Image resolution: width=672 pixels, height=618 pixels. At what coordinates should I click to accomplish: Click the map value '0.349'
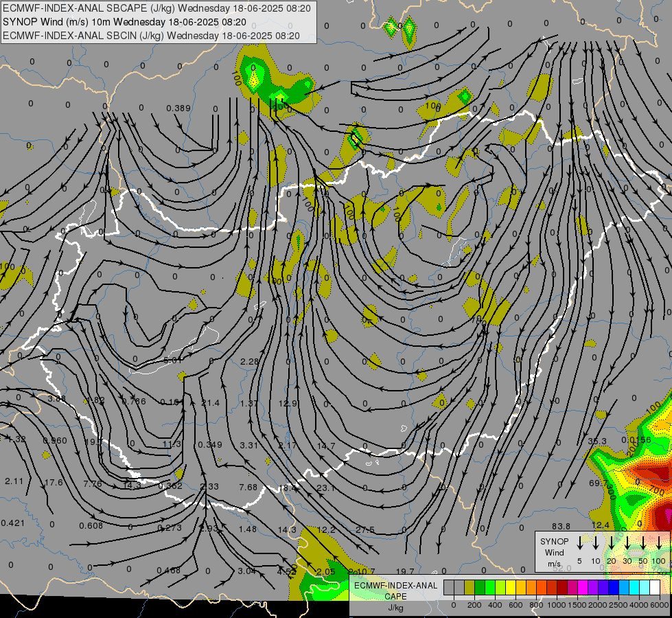coord(210,444)
